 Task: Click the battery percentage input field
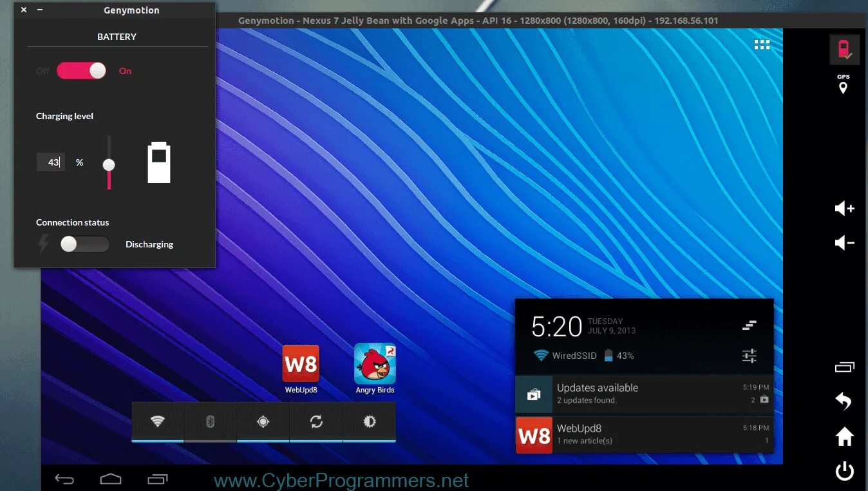51,162
